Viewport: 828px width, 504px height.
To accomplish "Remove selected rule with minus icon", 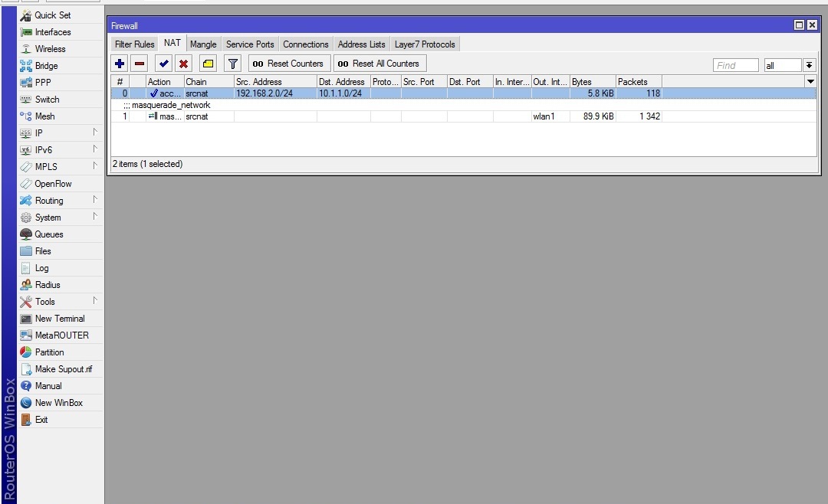I will [x=140, y=64].
